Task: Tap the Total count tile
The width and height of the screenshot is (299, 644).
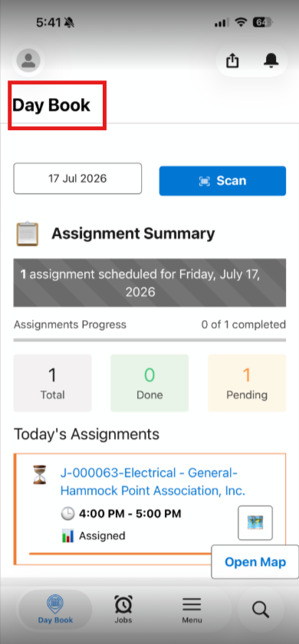Action: (53, 383)
